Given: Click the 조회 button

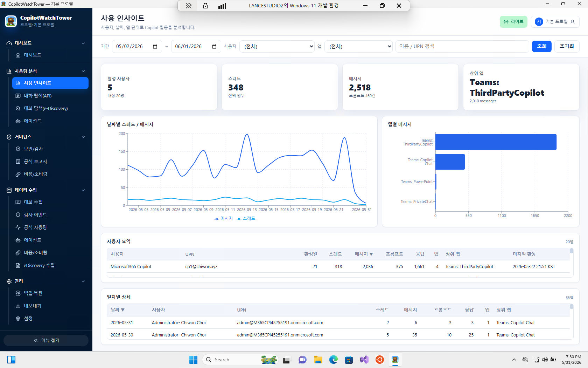Looking at the screenshot, I should coord(541,46).
